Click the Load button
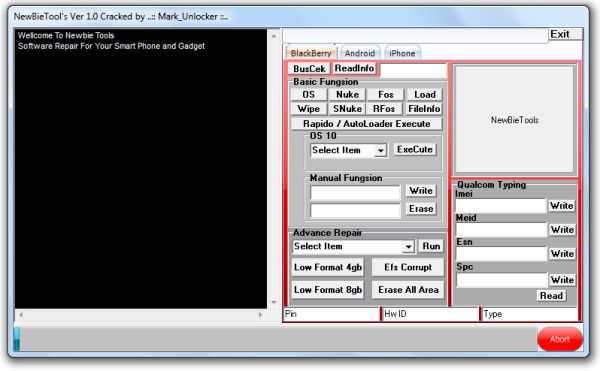Screen dimensions: 600x371 424,94
